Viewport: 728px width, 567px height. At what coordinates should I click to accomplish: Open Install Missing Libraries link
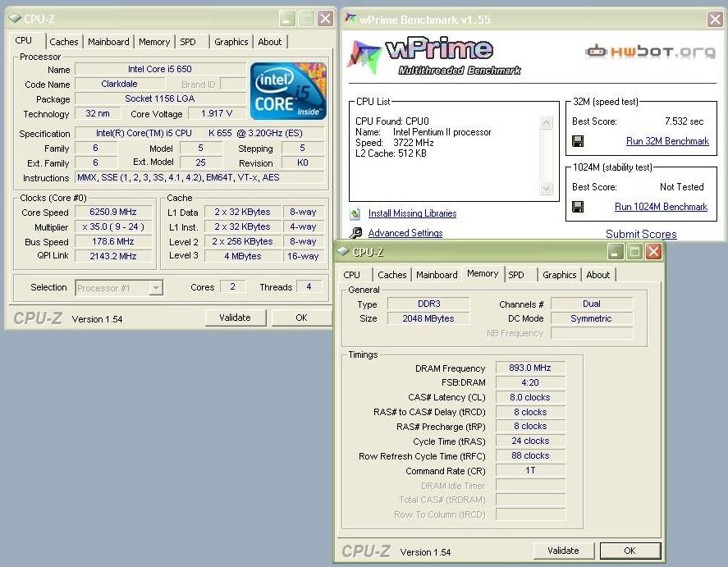[x=412, y=213]
